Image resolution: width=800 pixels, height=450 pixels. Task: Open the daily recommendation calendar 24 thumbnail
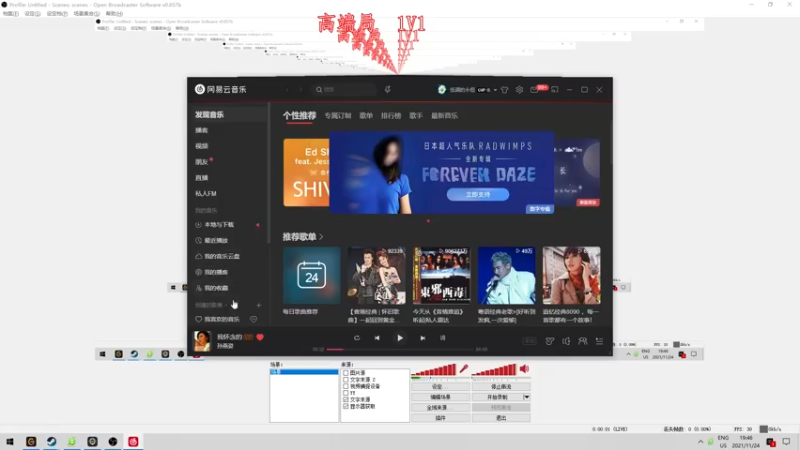point(312,276)
